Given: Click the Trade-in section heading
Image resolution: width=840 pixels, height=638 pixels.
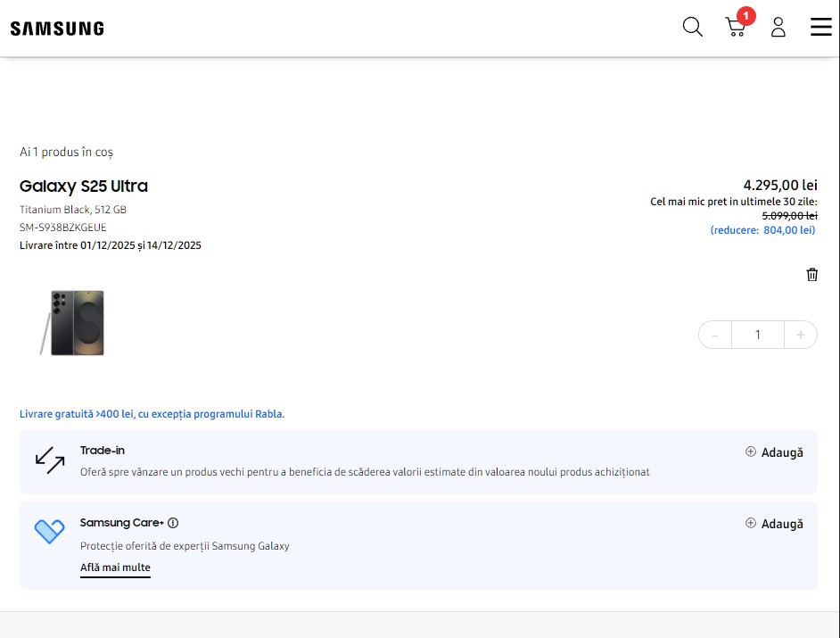Looking at the screenshot, I should (103, 451).
